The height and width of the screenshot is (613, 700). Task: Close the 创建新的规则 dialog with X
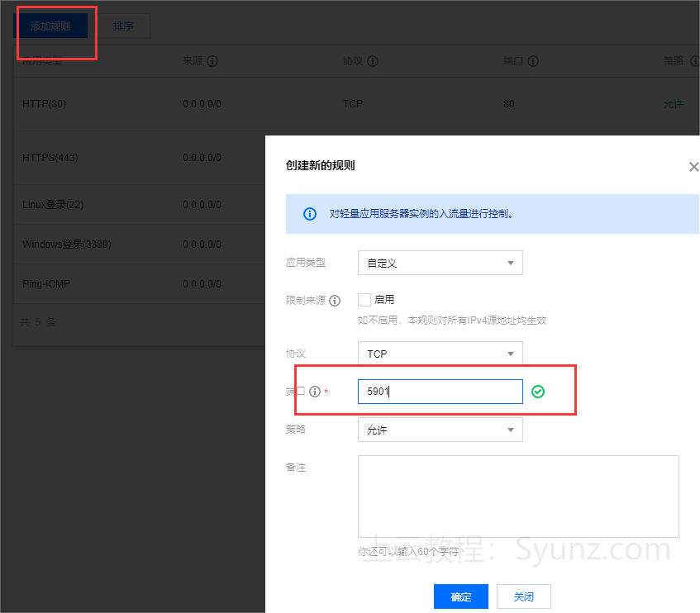point(693,167)
